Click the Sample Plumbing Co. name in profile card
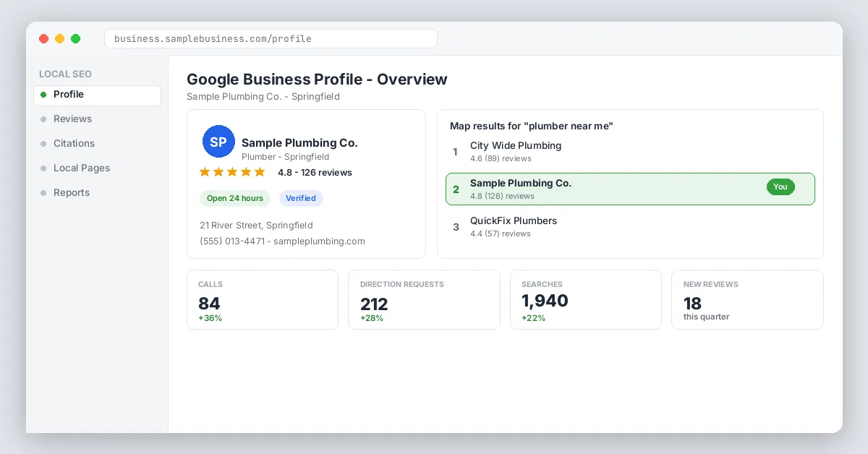 (x=299, y=143)
